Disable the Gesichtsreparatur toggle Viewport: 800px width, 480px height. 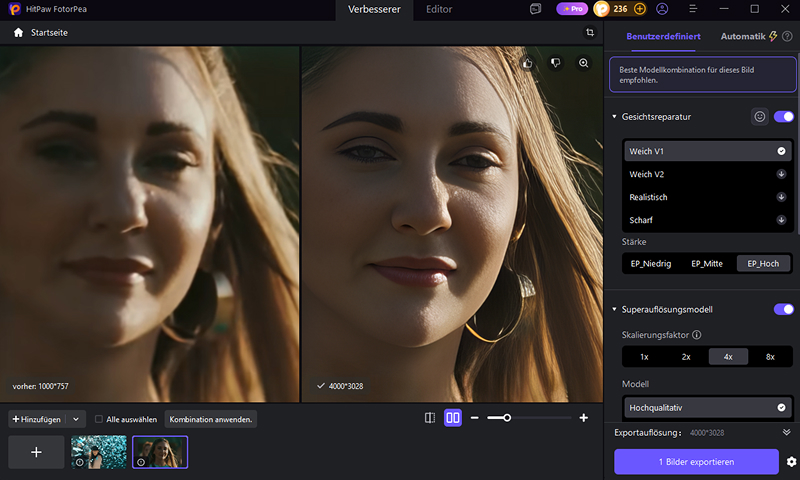pyautogui.click(x=784, y=117)
